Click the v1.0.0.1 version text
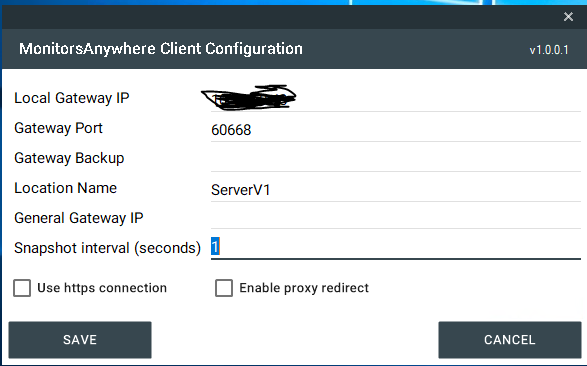Screen dimensions: 587x366 549,50
